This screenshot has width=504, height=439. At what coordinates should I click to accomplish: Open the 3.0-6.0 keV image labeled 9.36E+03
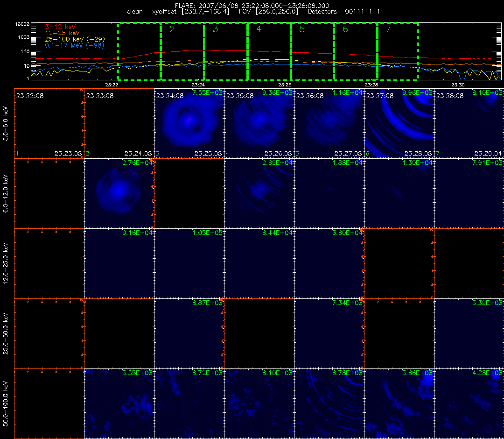click(259, 123)
